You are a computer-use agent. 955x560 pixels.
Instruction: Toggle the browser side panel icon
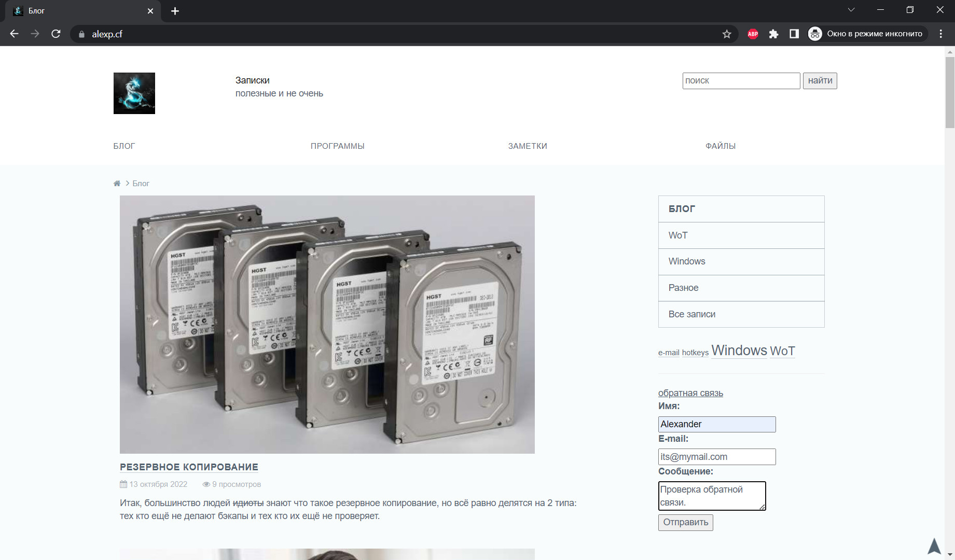(794, 34)
